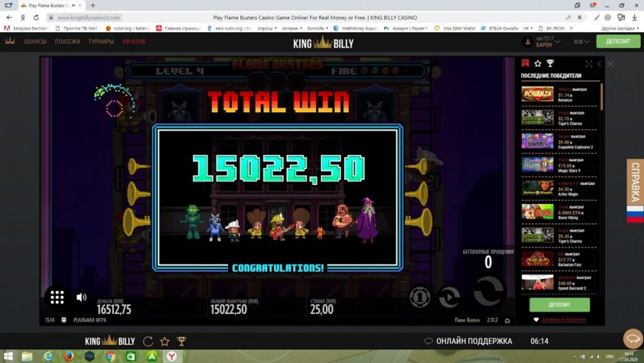Select the bookmark ribbon icon in sidebar

526,63
